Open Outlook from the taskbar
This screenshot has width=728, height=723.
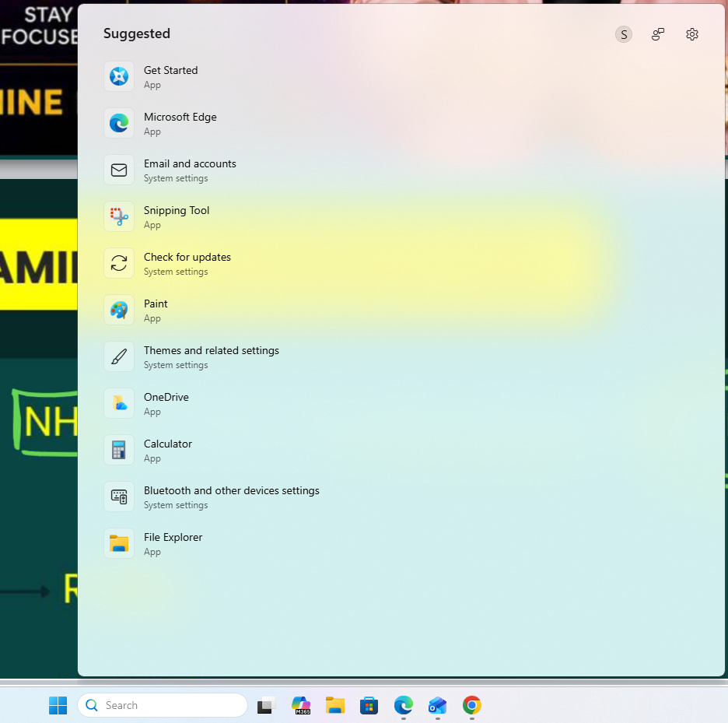[x=437, y=705]
